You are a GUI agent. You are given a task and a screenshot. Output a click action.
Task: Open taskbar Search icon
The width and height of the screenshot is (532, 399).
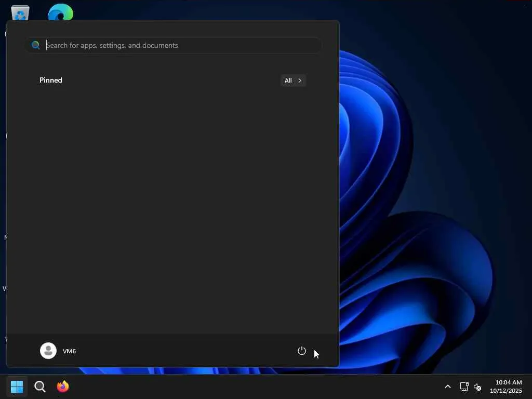pyautogui.click(x=40, y=387)
